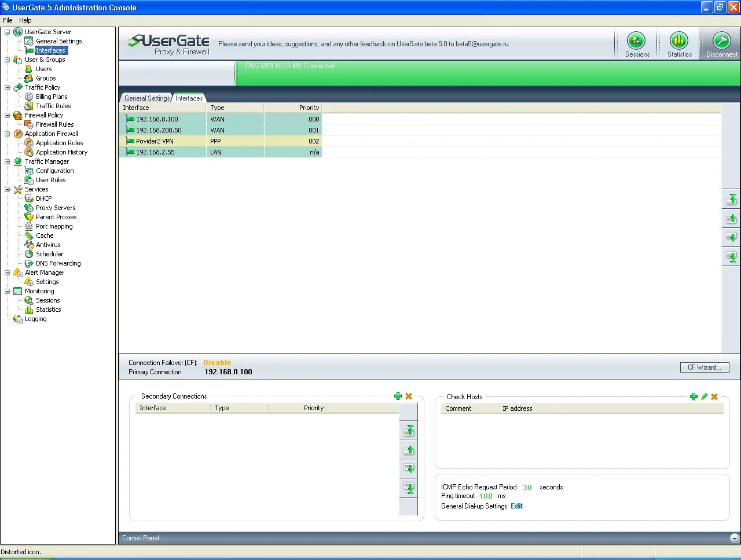Screen dimensions: 741x560
Task: Add a check host with the green plus
Action: [694, 397]
